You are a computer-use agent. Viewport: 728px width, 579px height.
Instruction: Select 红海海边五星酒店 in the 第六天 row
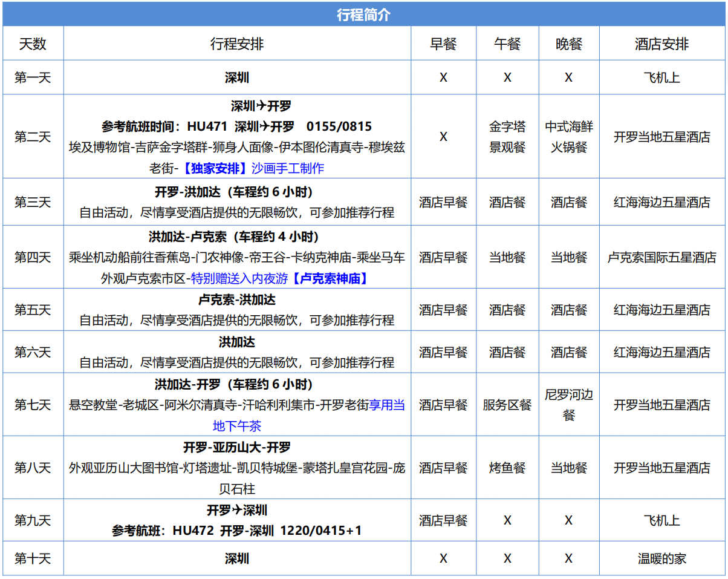661,352
